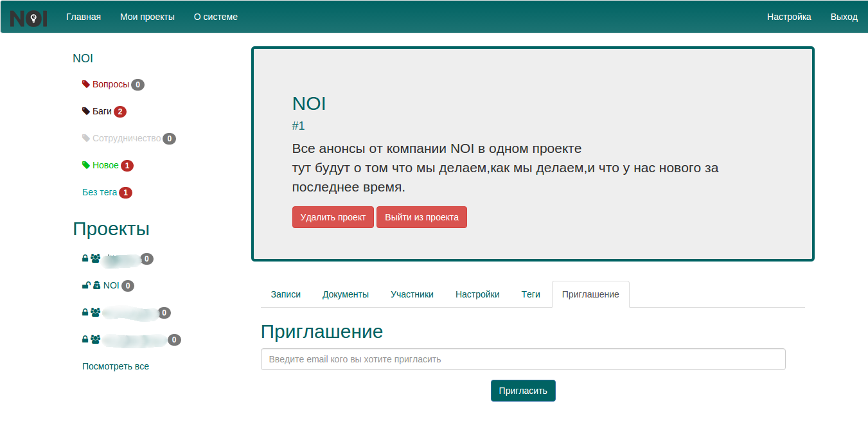Click the red Вопросы tag icon
Image resolution: width=868 pixels, height=426 pixels.
86,84
